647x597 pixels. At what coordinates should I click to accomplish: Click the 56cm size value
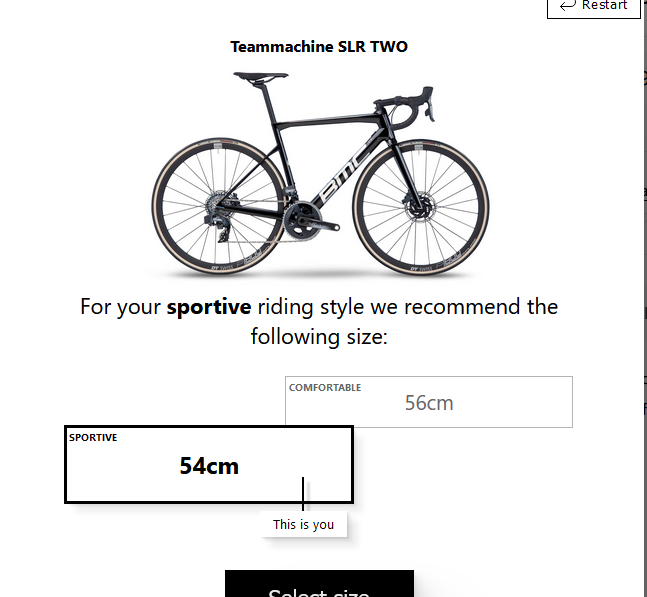coord(429,403)
